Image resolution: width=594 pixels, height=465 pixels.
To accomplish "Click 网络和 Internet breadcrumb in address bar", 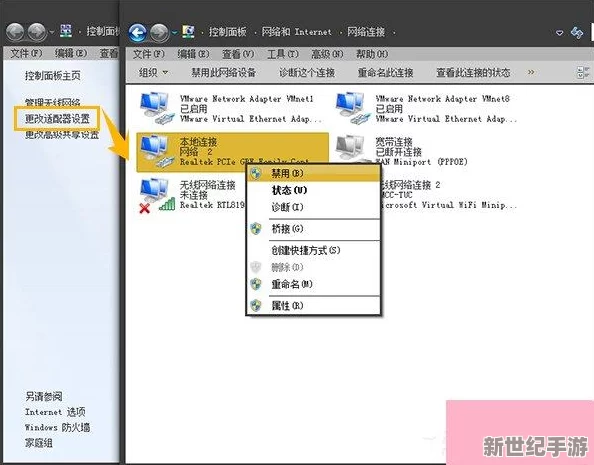I will coord(297,32).
